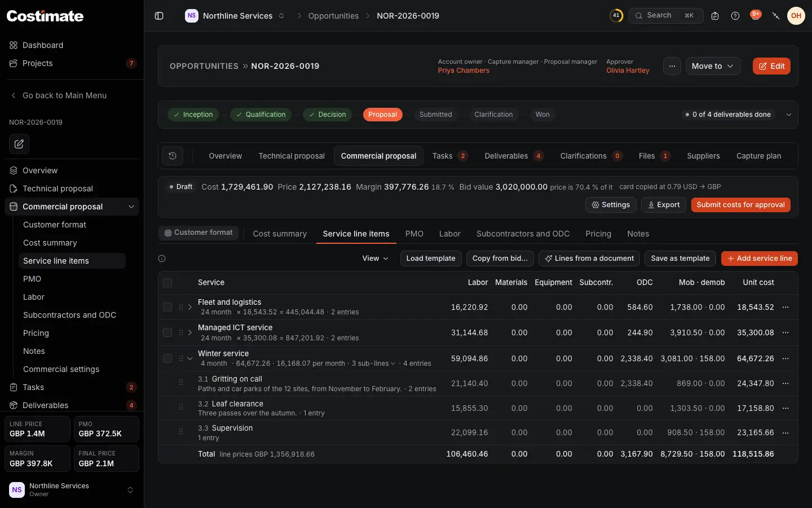Open the Deliverables tab
Screen dimensions: 812x508
tap(514, 156)
